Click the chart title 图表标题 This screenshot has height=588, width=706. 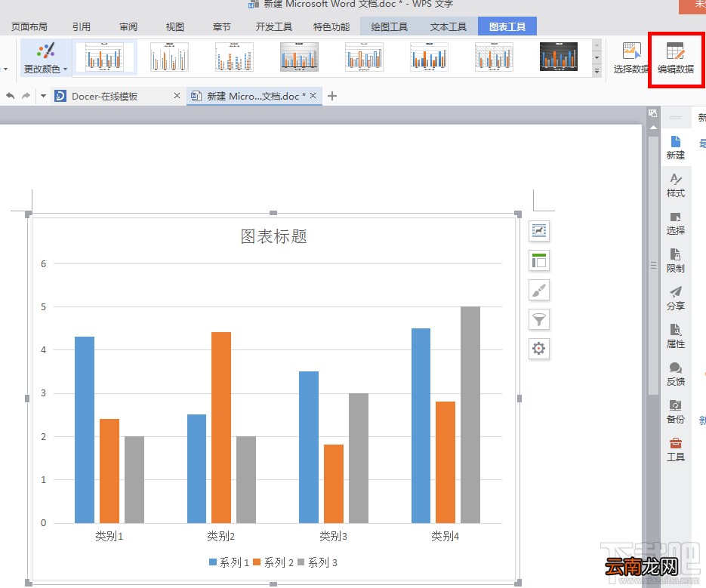(x=274, y=236)
